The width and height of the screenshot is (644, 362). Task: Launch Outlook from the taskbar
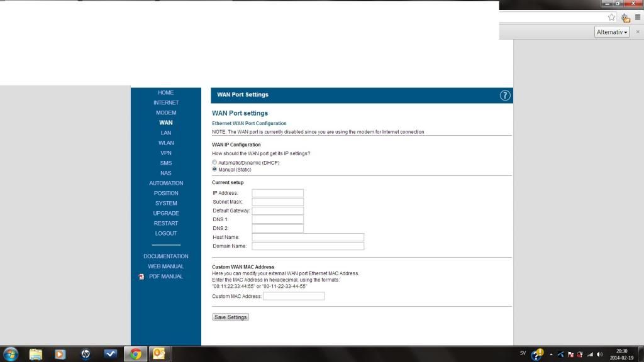159,354
